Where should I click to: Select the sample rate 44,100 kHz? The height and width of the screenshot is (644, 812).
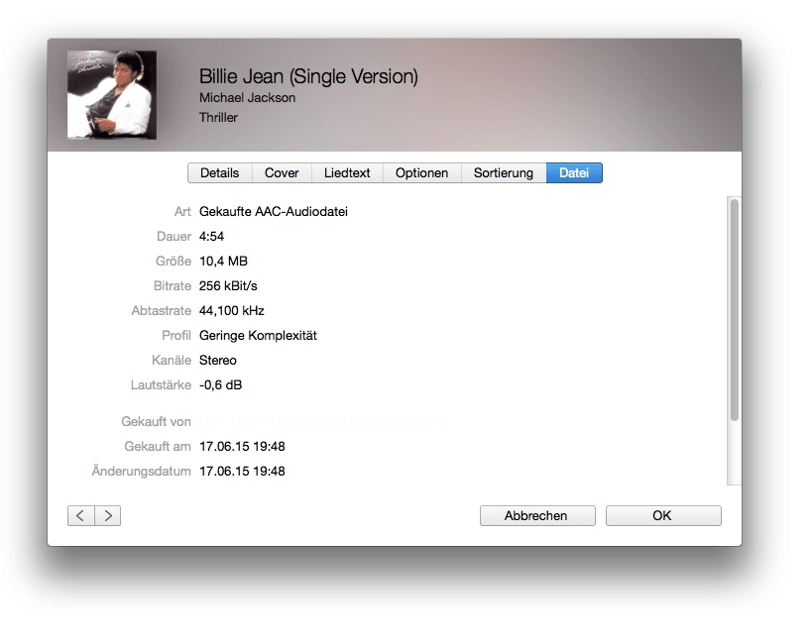pos(232,311)
